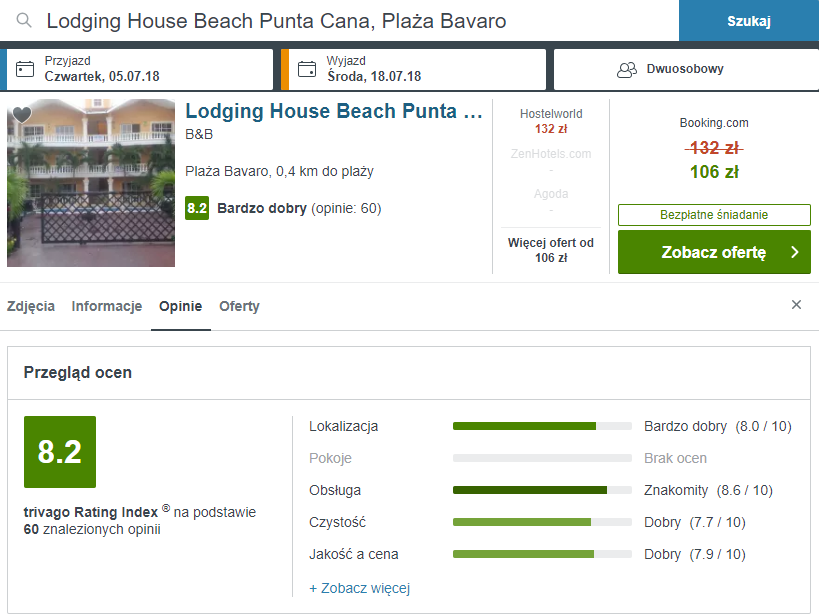
Task: Open the Oferty tab
Action: 239,306
